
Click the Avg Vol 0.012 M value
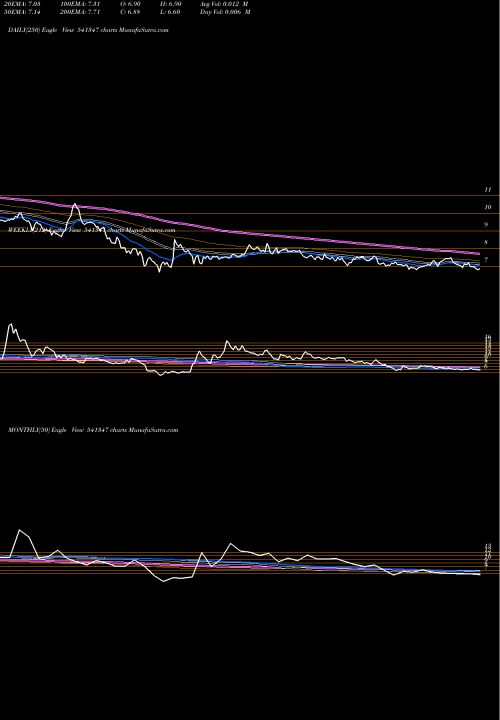[x=224, y=4]
